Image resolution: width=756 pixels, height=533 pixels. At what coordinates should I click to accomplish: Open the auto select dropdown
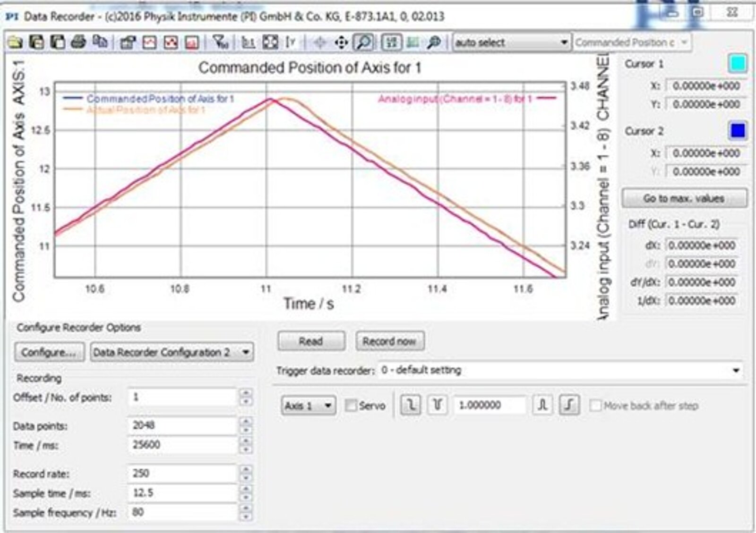511,42
